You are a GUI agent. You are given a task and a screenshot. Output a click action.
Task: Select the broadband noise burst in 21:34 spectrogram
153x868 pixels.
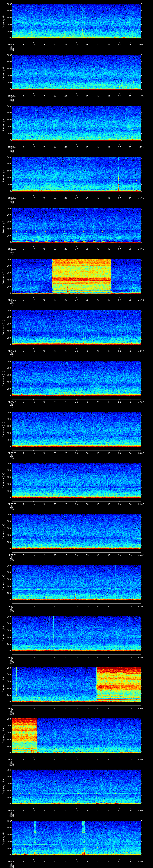point(82,276)
